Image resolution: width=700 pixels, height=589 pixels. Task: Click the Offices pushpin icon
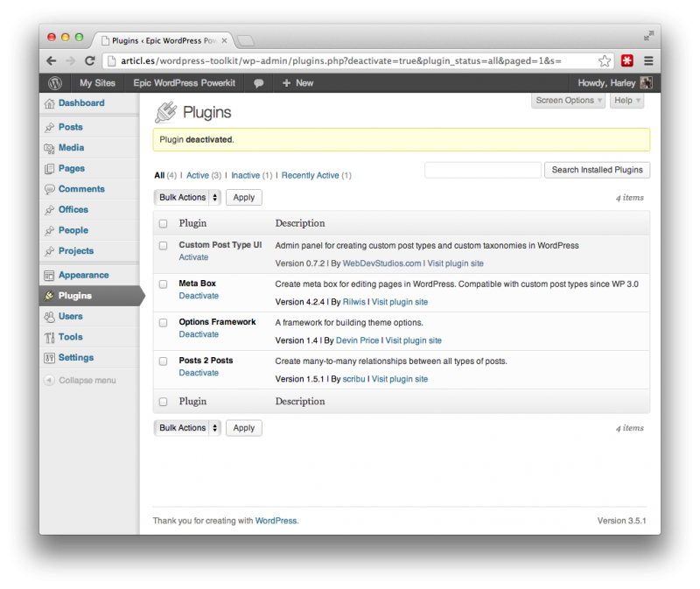coord(49,210)
